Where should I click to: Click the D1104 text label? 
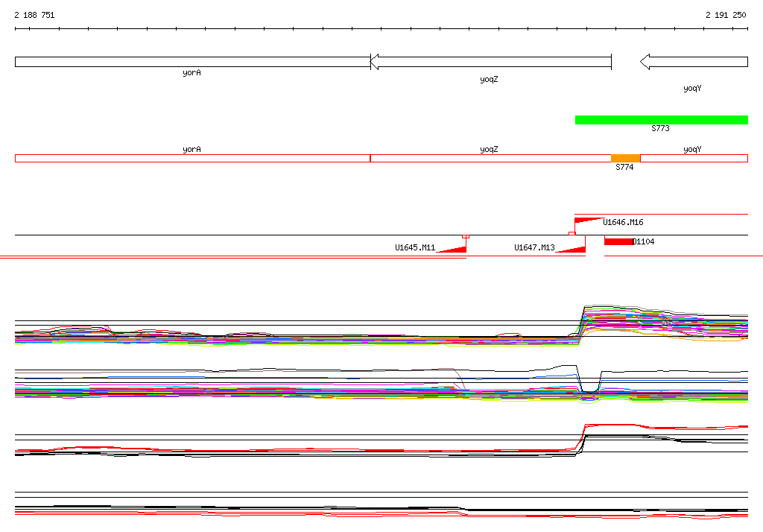tap(644, 241)
